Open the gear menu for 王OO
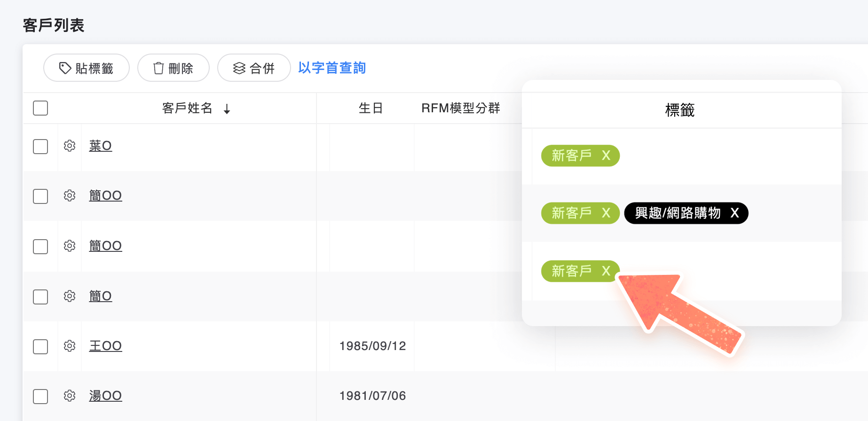The image size is (868, 421). coord(70,346)
